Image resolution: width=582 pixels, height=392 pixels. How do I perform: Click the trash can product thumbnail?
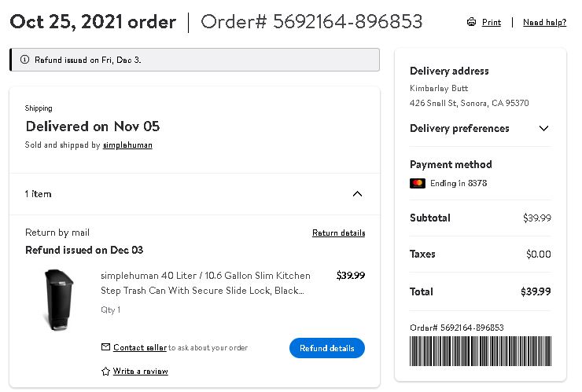pos(59,299)
